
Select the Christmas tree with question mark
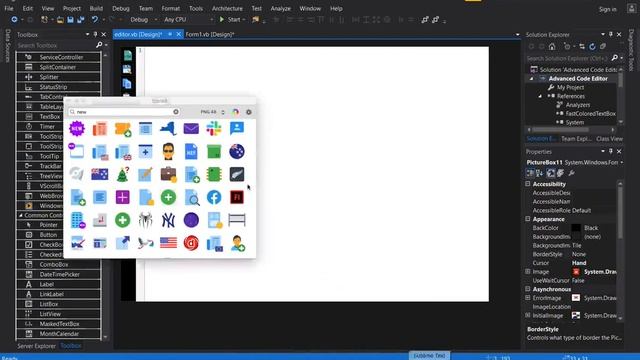click(x=122, y=174)
